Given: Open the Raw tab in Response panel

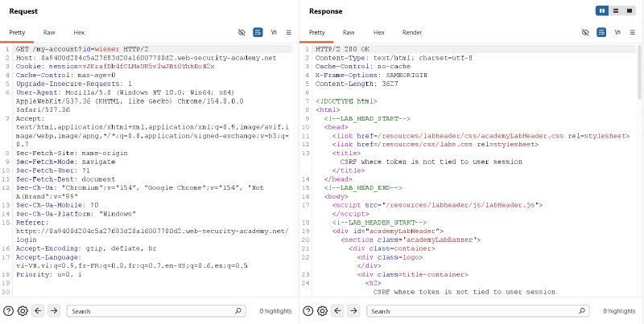Looking at the screenshot, I should 349,32.
